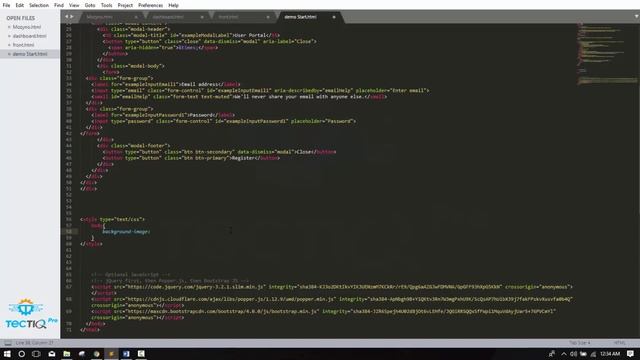Place cursor on the background-image line

(126, 232)
